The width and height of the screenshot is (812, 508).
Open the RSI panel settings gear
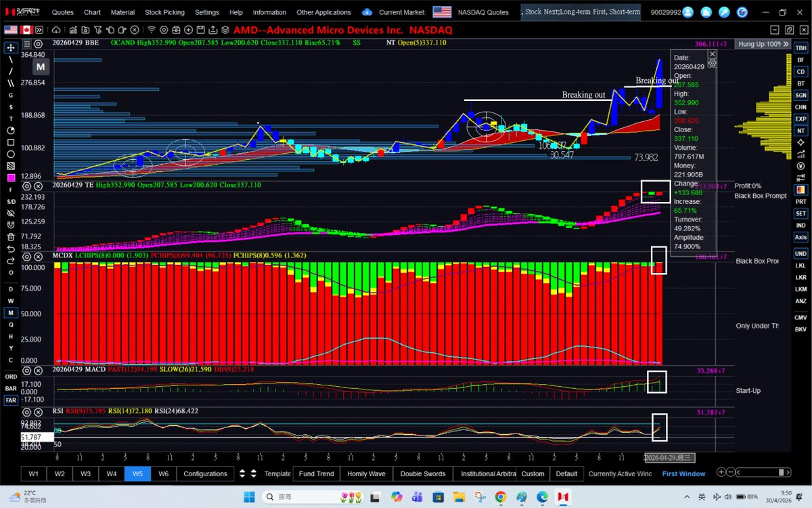pos(27,412)
